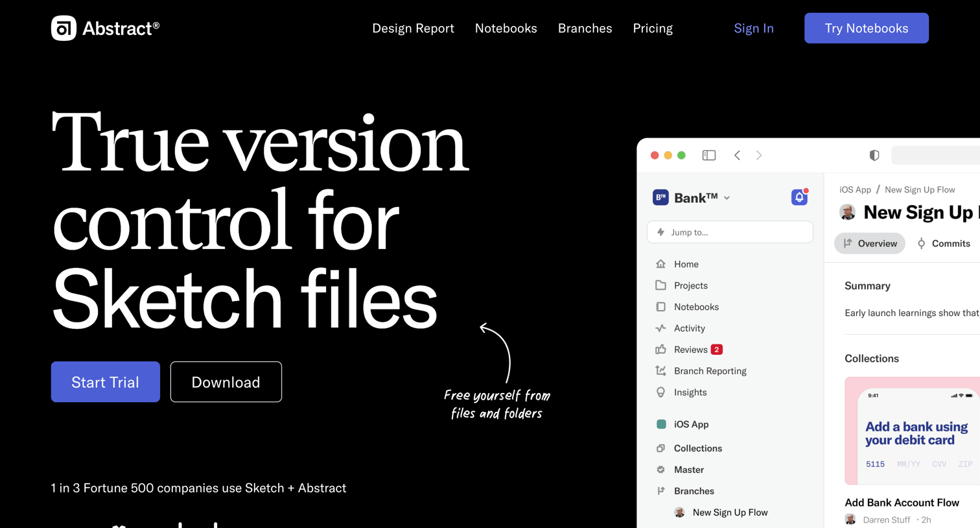980x528 pixels.
Task: Click Darren Stuff author avatar
Action: tap(850, 520)
